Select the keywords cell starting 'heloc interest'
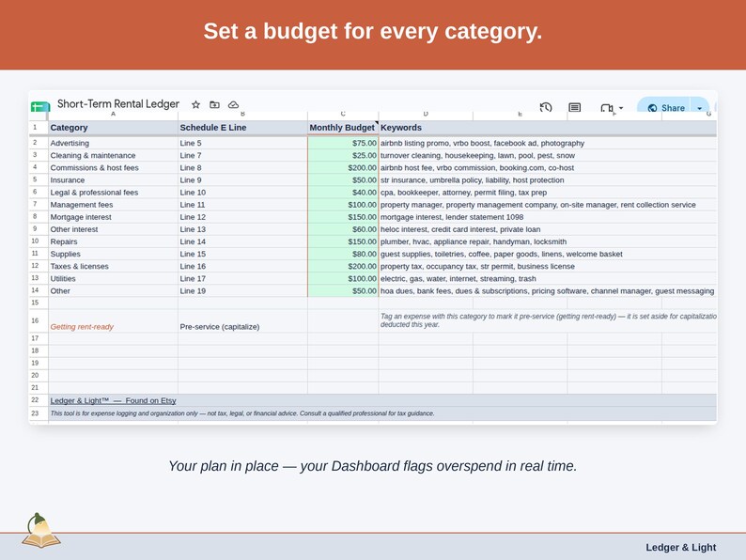This screenshot has width=746, height=560. pos(548,229)
